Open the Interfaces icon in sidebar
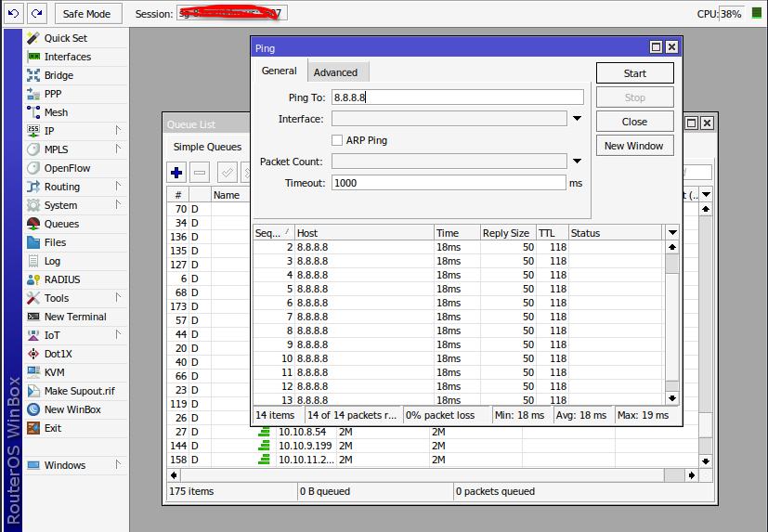This screenshot has height=532, width=768. 33,57
